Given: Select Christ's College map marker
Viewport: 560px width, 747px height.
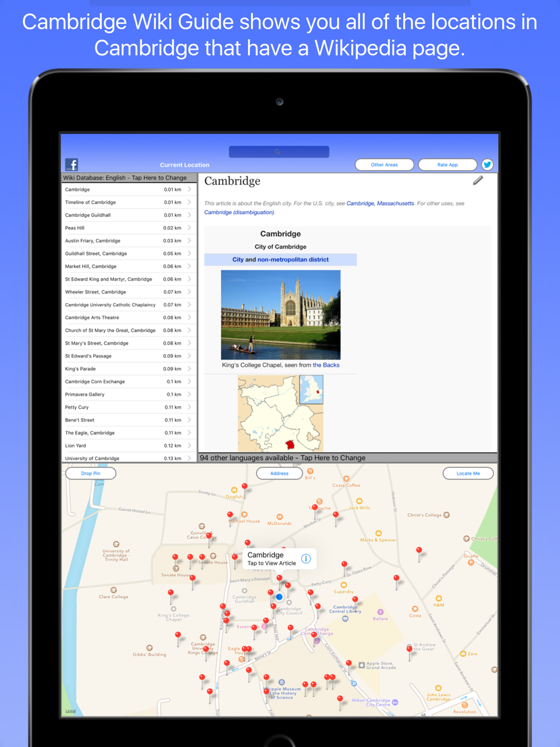Looking at the screenshot, I should (x=446, y=515).
